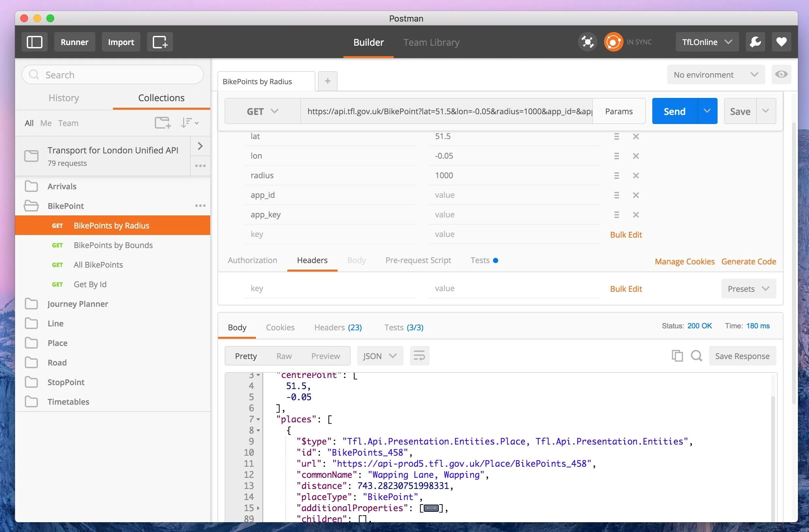
Task: Switch to the Headers request tab
Action: 312,259
